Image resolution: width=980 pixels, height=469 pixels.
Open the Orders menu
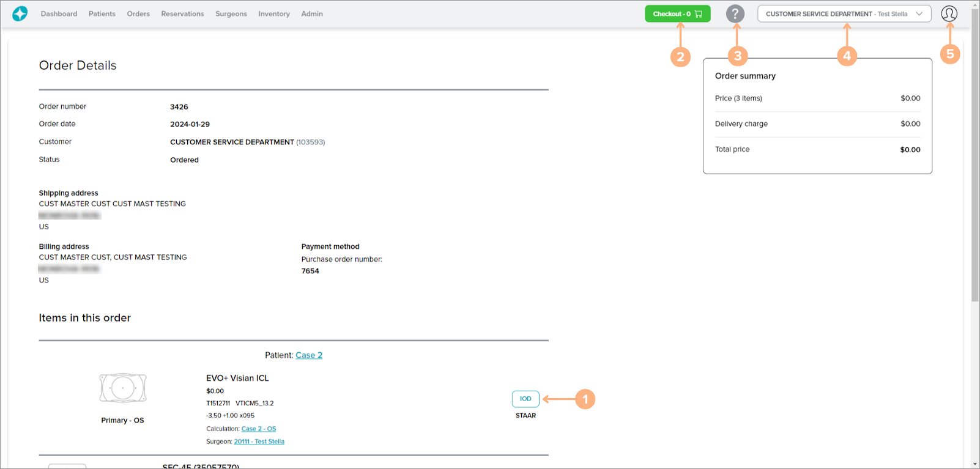click(138, 14)
